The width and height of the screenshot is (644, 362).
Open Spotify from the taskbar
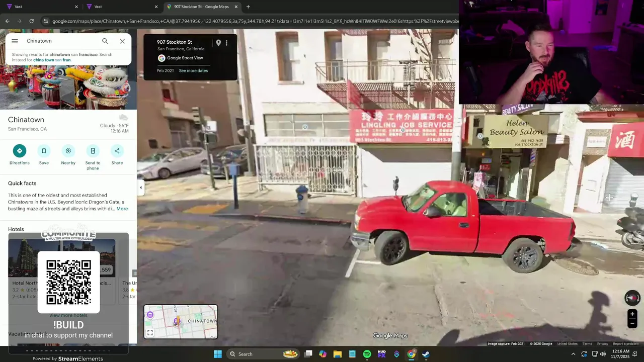367,354
